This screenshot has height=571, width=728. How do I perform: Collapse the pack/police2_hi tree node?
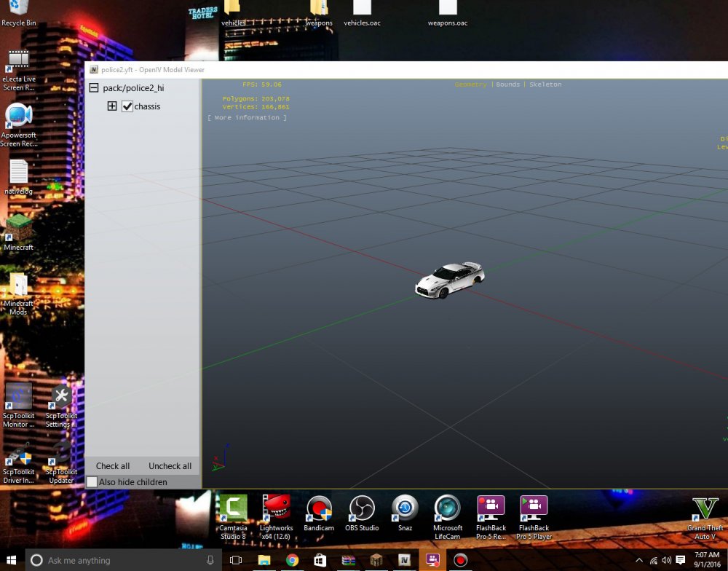tap(94, 87)
